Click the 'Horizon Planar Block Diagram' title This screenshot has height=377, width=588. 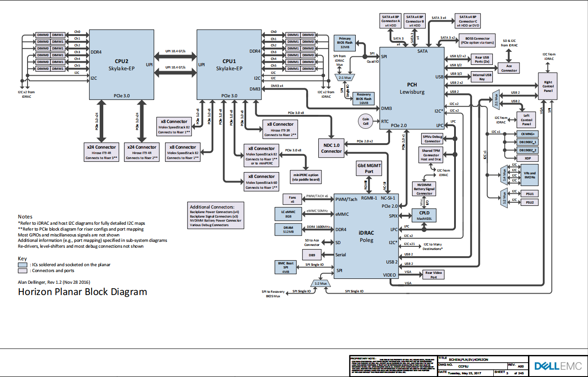pos(83,291)
